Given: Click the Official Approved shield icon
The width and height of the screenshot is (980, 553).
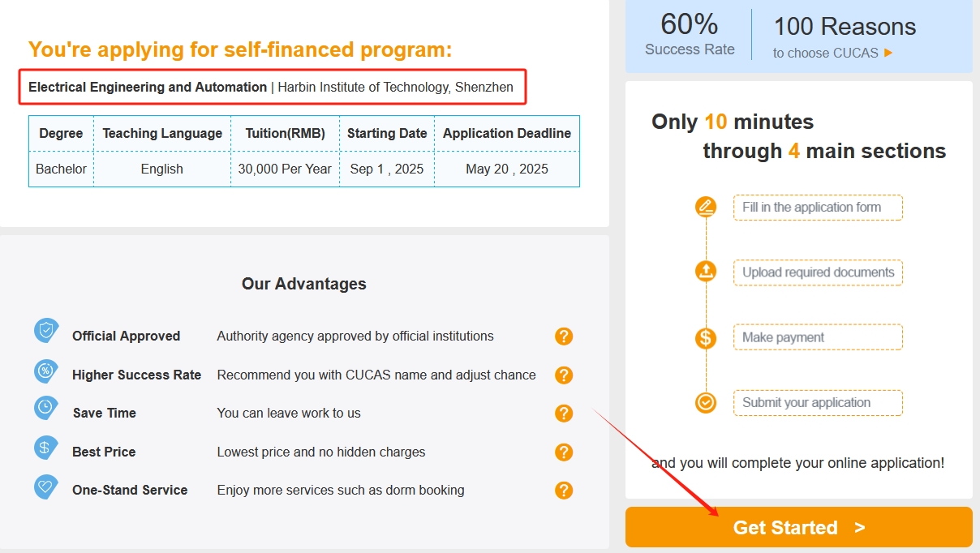Looking at the screenshot, I should pos(46,331).
